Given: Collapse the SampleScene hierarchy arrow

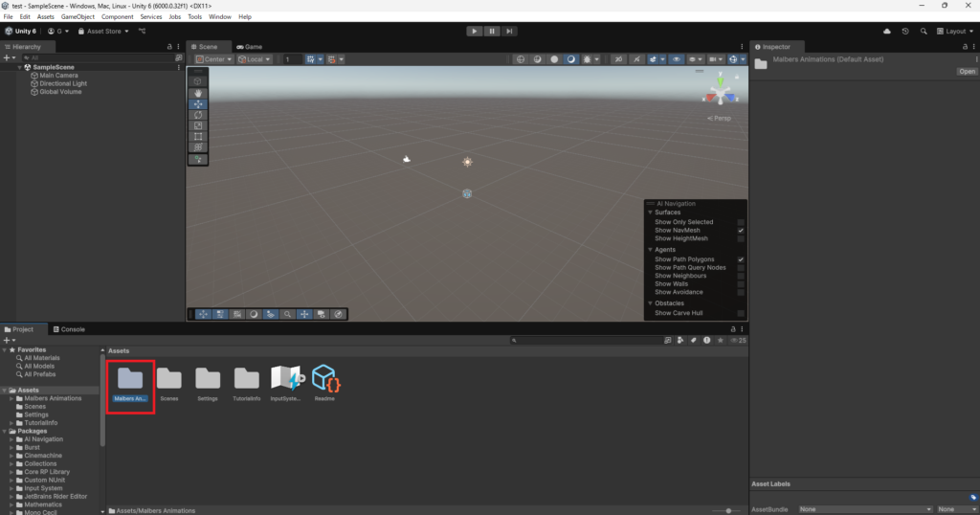Looking at the screenshot, I should [20, 68].
